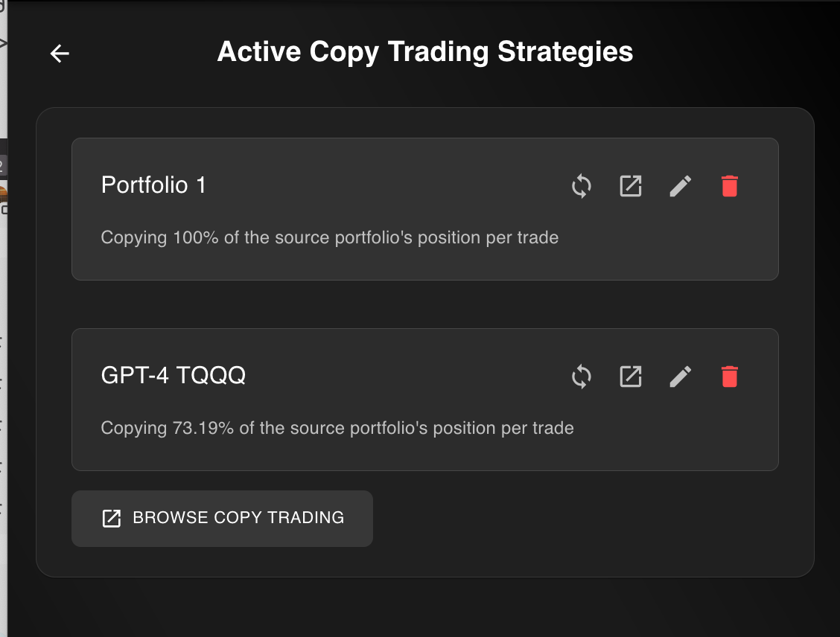840x637 pixels.
Task: Click the 'Copying 100%' description line
Action: click(329, 237)
